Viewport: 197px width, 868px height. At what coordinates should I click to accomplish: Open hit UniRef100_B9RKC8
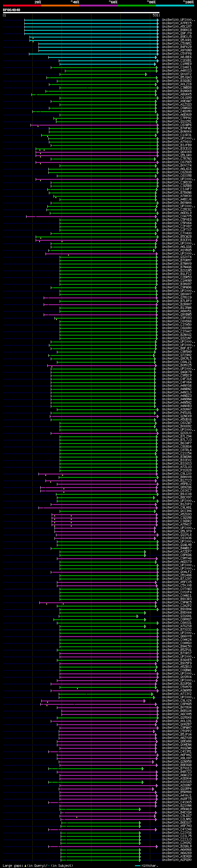point(177,30)
